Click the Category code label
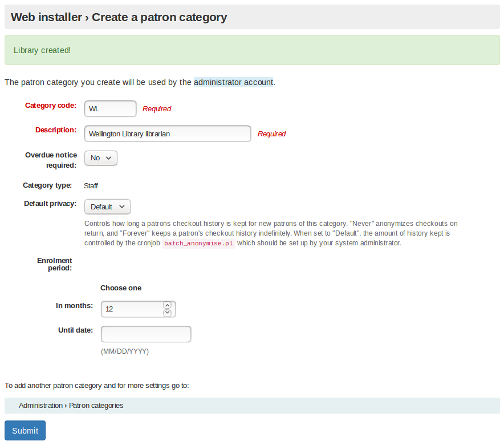Viewport: 504px width, 445px height. click(x=50, y=106)
